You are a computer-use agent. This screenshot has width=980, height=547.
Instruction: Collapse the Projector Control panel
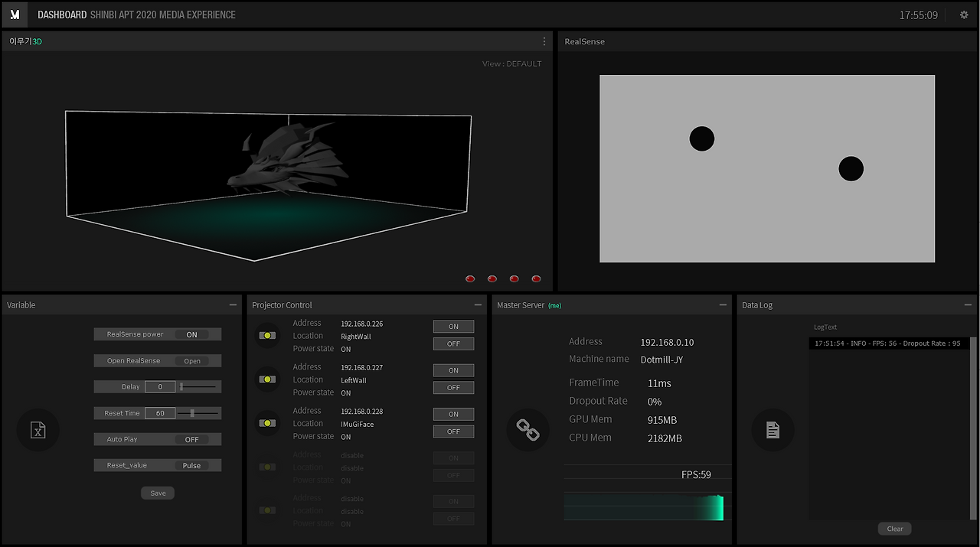pos(477,304)
